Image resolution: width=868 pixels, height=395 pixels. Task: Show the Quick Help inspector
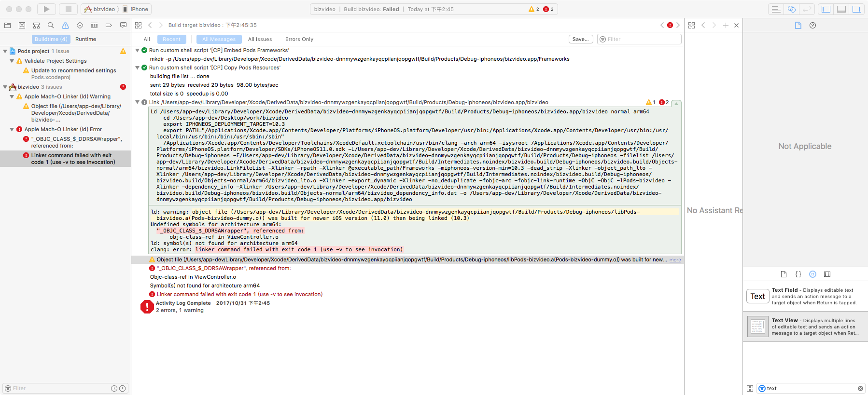coord(812,25)
